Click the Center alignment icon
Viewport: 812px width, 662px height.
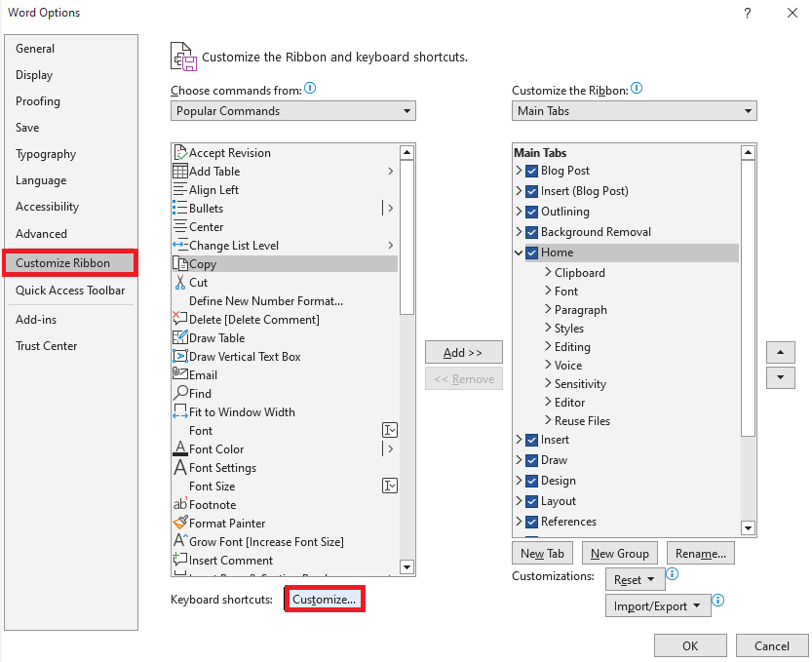[x=180, y=227]
